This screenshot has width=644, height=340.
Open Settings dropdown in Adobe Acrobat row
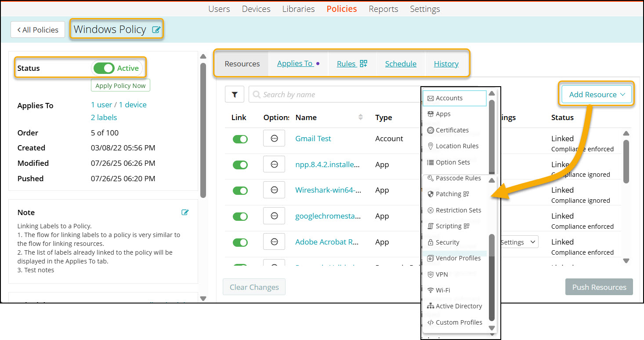point(518,242)
